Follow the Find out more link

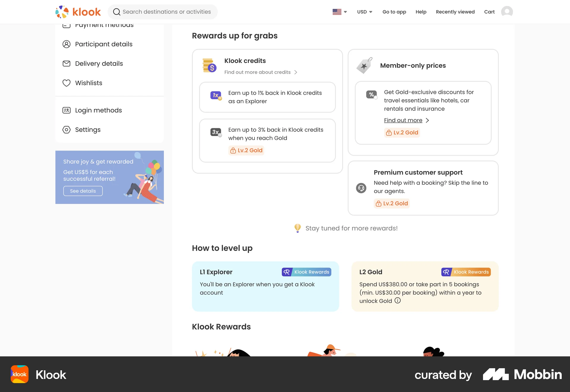pos(403,120)
